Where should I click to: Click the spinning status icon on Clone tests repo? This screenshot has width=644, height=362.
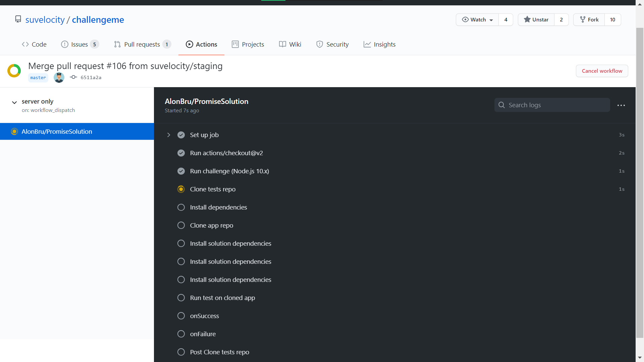coord(181,189)
